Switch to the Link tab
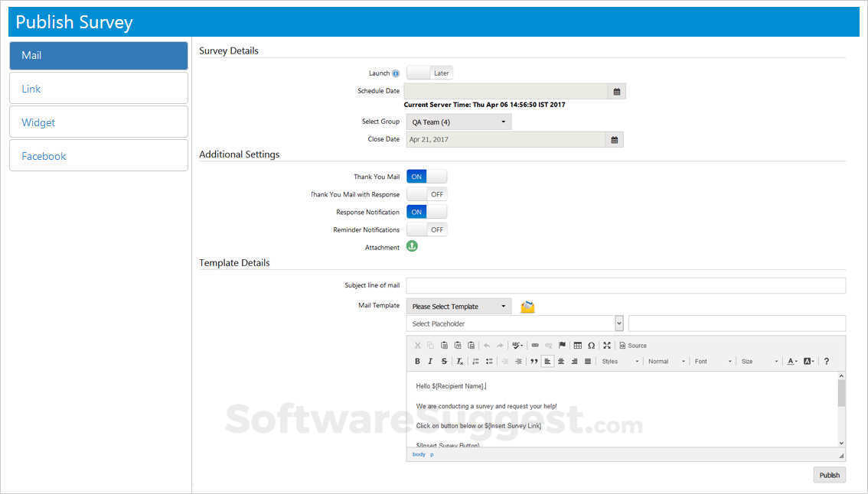868x494 pixels. point(99,89)
